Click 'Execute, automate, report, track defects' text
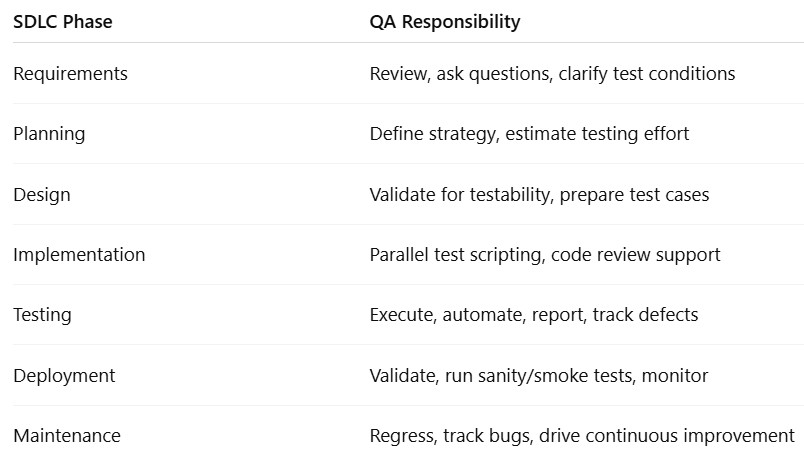 (x=534, y=315)
